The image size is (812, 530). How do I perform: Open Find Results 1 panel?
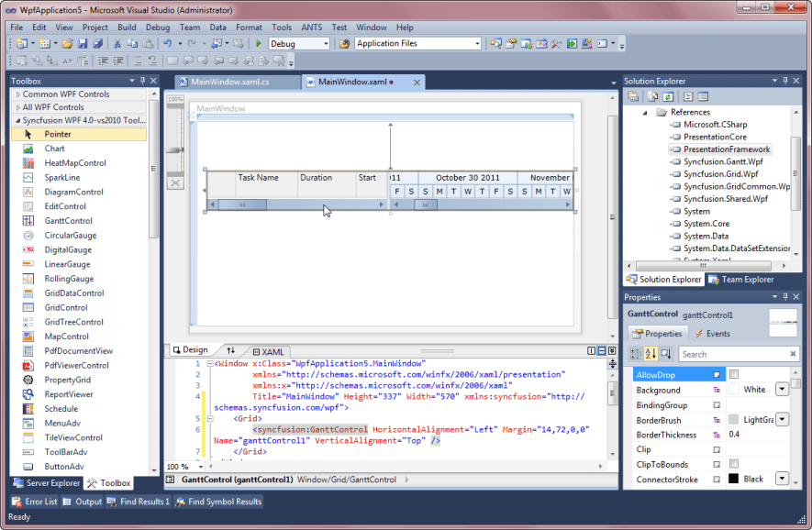point(139,502)
